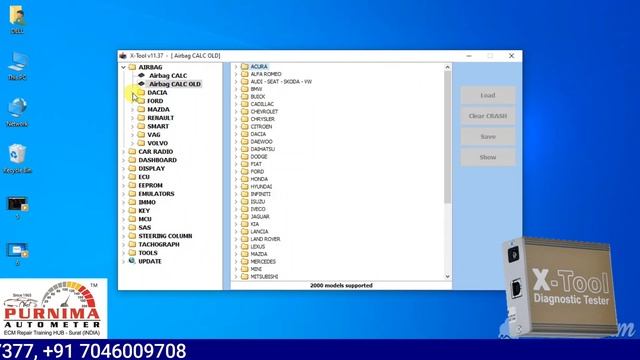Select the MCU category

[145, 219]
